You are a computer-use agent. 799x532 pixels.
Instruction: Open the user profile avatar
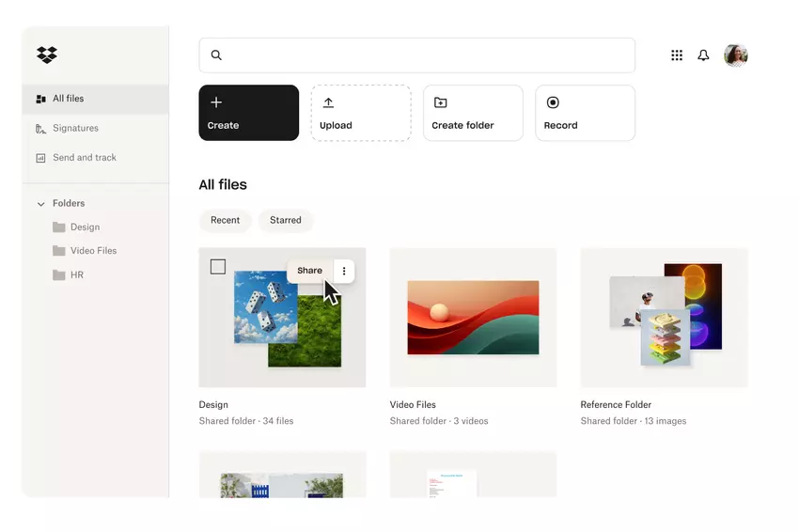735,55
